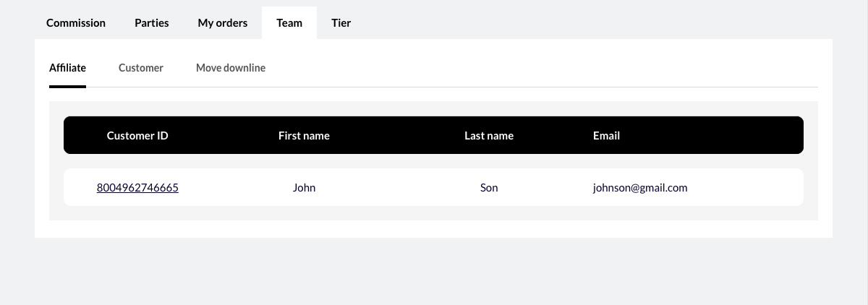
Task: Click the Email column header
Action: coord(606,136)
